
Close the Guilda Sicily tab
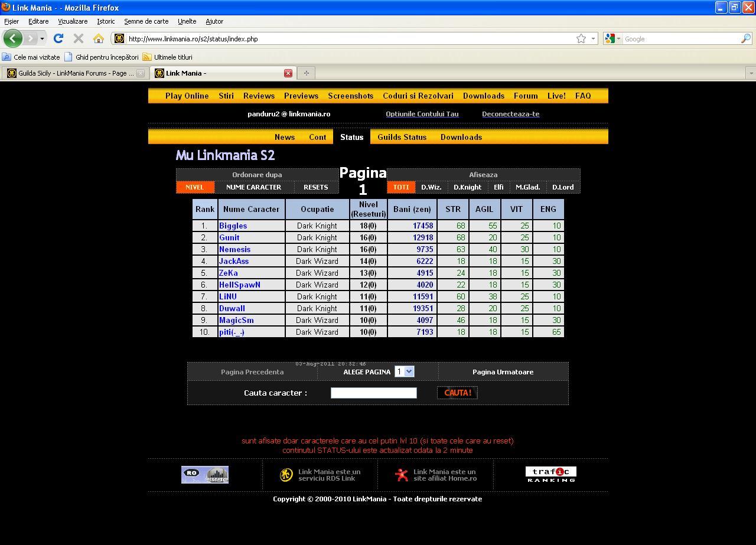pyautogui.click(x=141, y=73)
